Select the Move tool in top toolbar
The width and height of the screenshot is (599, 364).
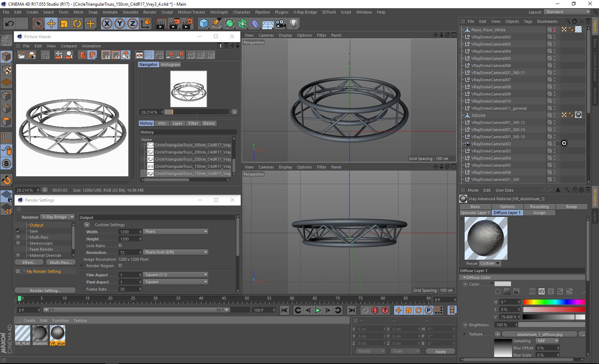[51, 24]
